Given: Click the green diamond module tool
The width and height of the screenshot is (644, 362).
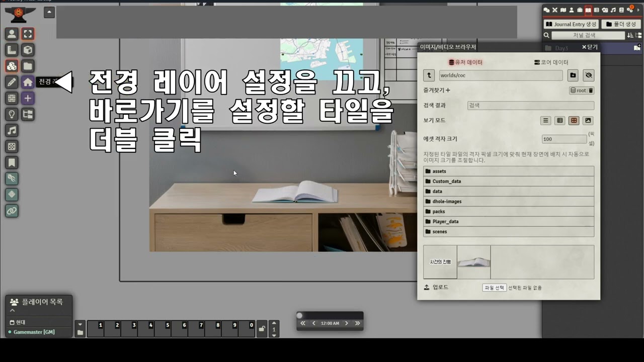Looking at the screenshot, I should pos(12,195).
